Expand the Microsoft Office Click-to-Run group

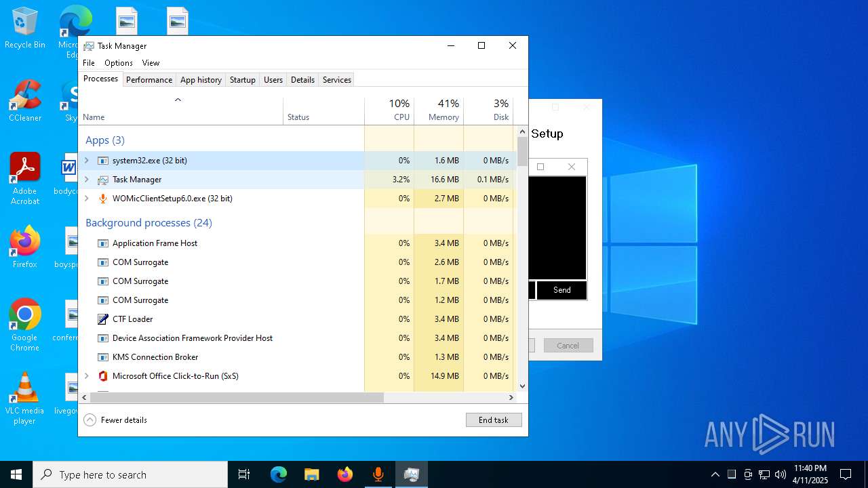[x=86, y=376]
